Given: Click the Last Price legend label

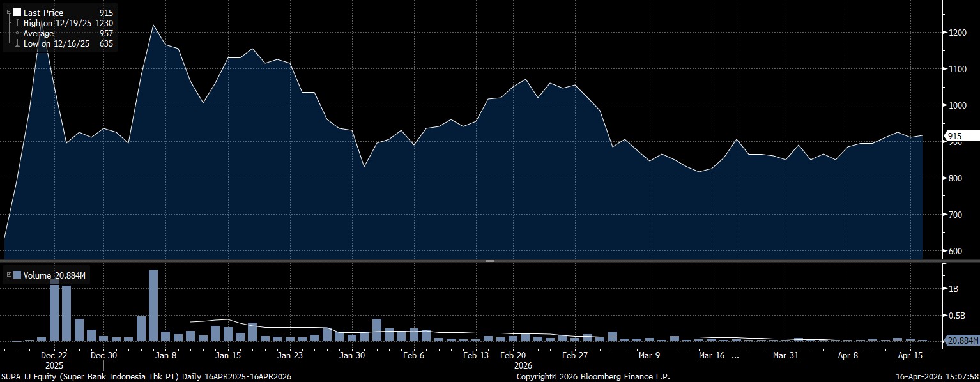Looking at the screenshot, I should (x=43, y=13).
